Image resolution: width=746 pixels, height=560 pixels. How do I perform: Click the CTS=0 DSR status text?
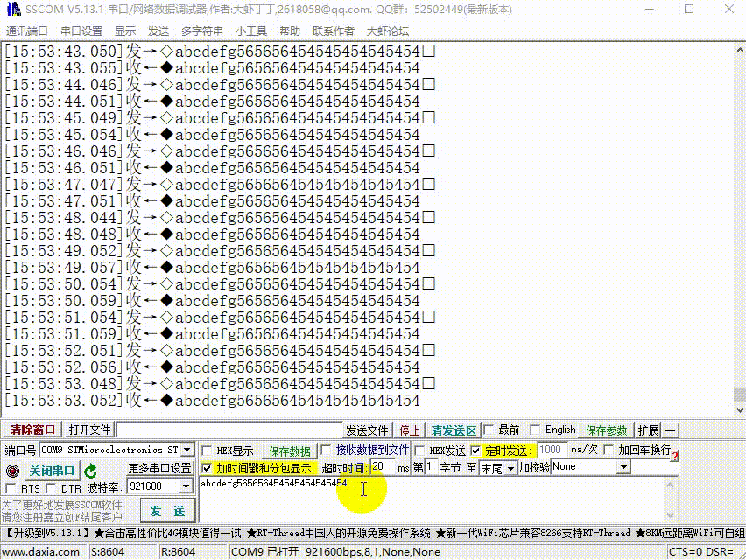coord(701,552)
